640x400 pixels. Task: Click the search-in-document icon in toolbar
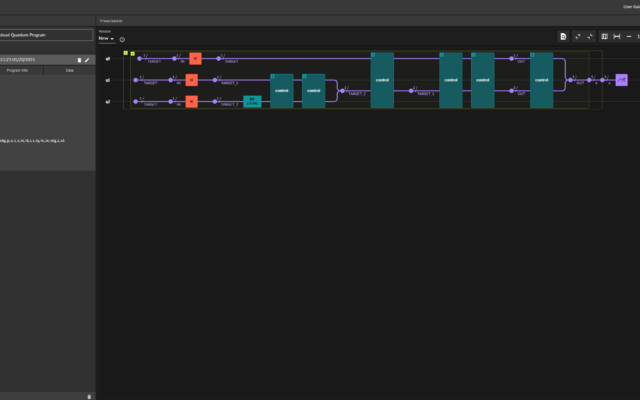564,36
